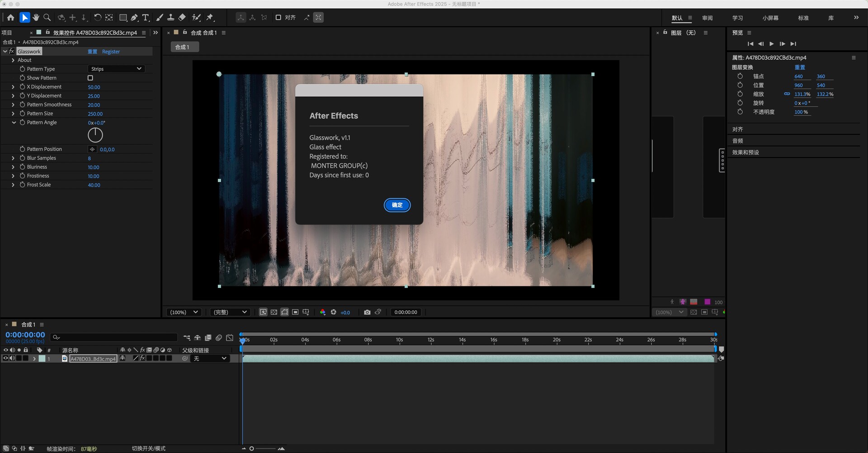Click 重置 next to the Glasswork effect name

(92, 52)
